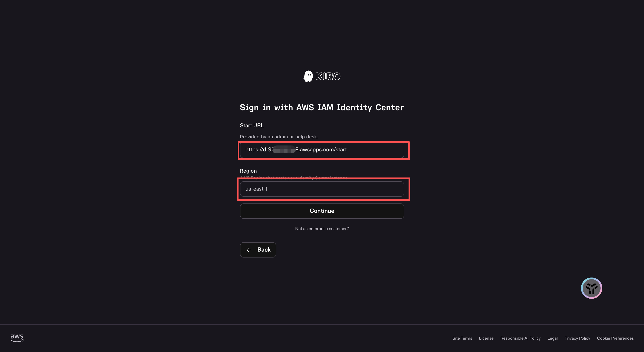Click the AWS logo in footer
The height and width of the screenshot is (352, 644).
pos(17,338)
